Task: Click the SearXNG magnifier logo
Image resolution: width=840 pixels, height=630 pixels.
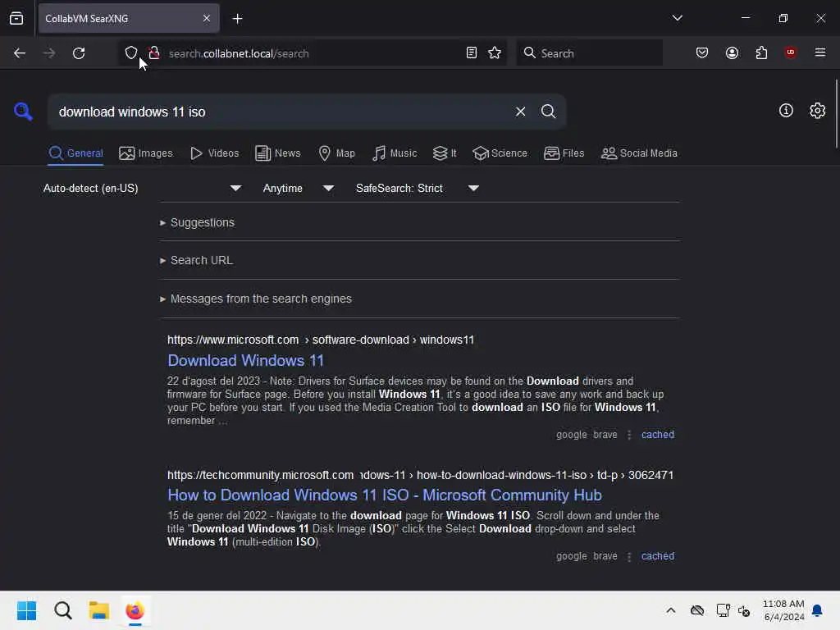Action: point(23,112)
